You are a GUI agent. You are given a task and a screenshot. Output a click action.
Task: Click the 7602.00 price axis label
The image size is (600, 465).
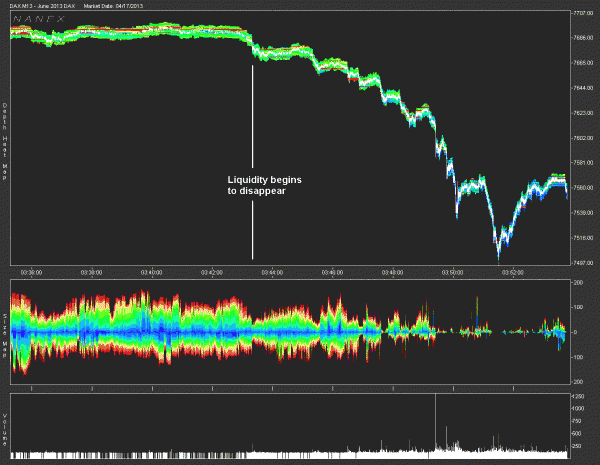coord(583,138)
